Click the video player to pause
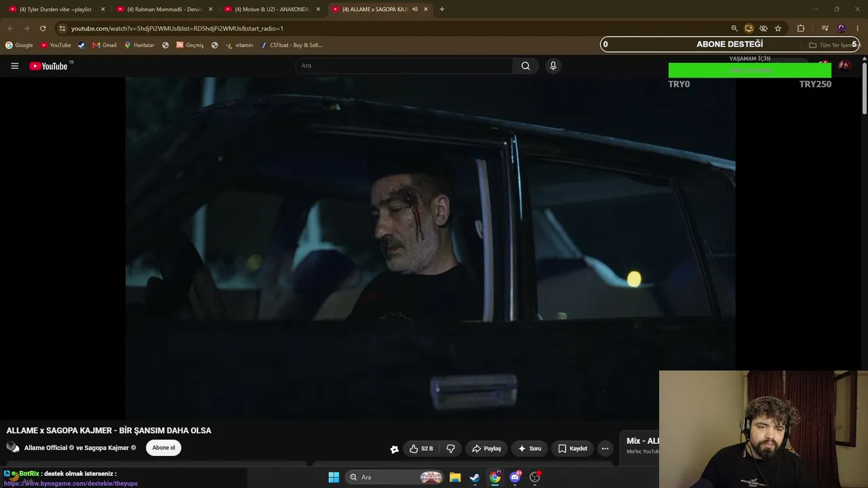The image size is (868, 488). (x=430, y=247)
